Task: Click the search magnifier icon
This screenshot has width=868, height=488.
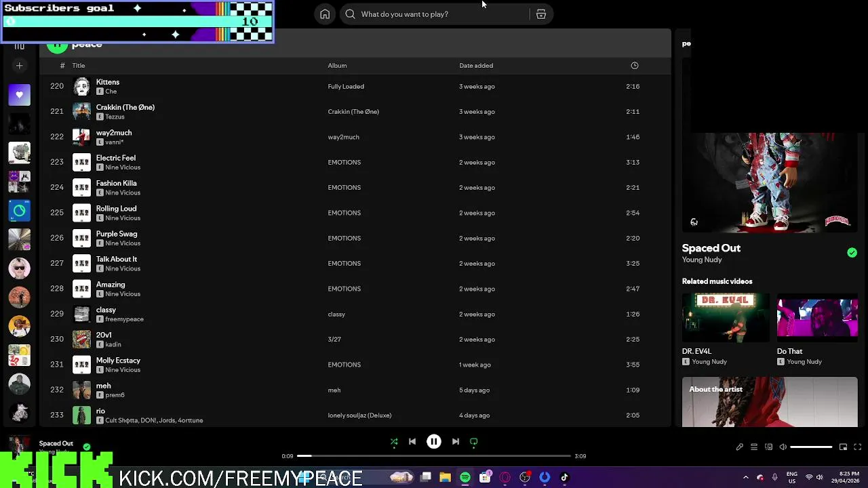Action: [350, 14]
